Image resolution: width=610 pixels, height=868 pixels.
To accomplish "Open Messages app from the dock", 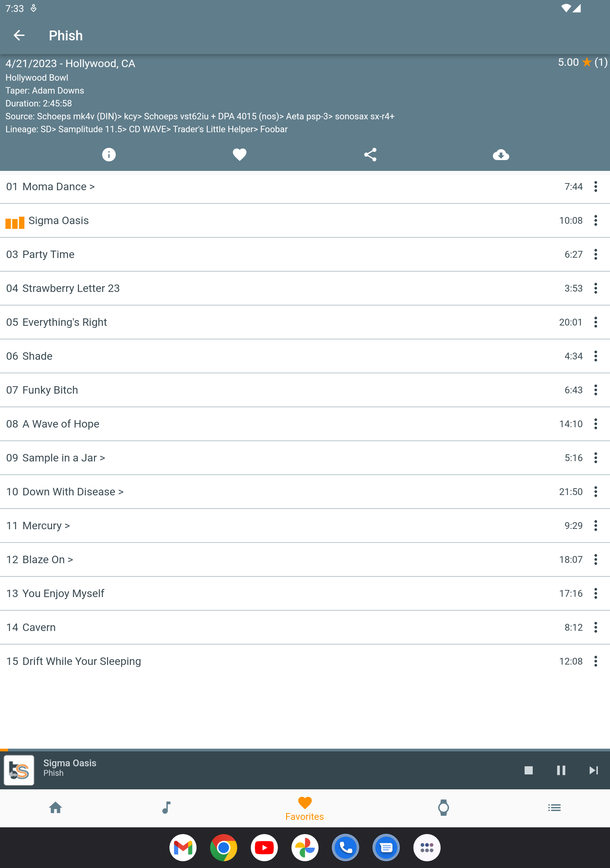I will pyautogui.click(x=386, y=848).
